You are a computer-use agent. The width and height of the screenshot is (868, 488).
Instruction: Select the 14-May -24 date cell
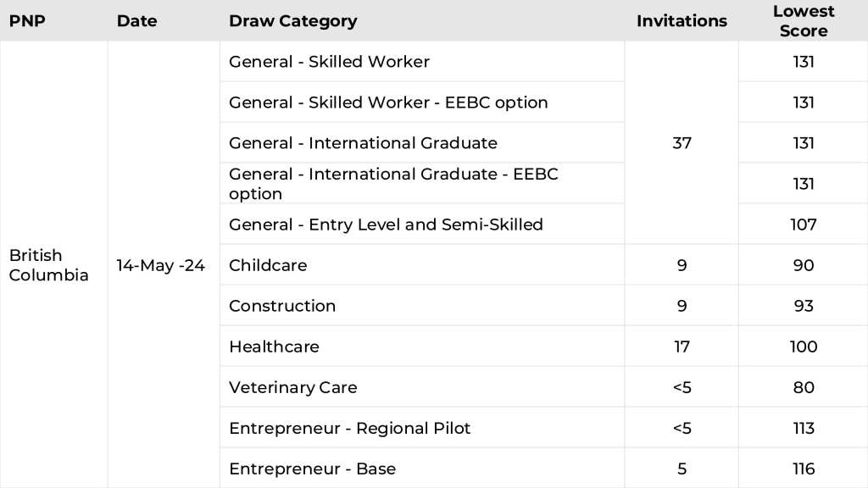161,265
